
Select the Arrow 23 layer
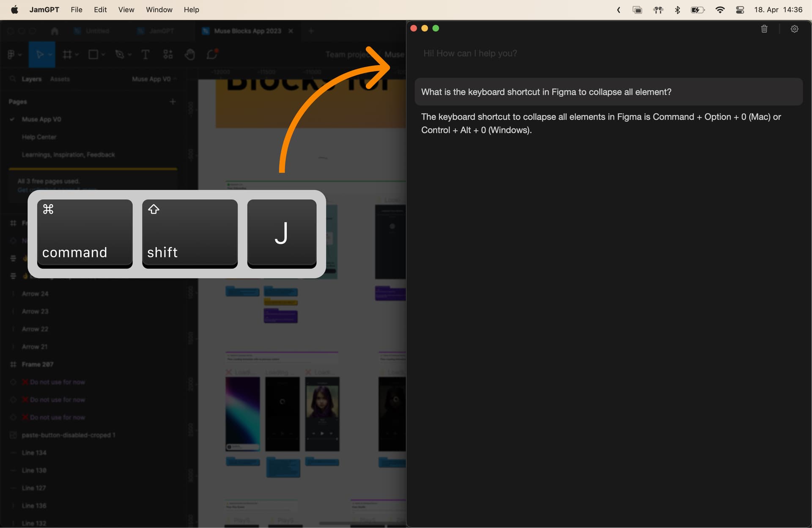tap(35, 311)
